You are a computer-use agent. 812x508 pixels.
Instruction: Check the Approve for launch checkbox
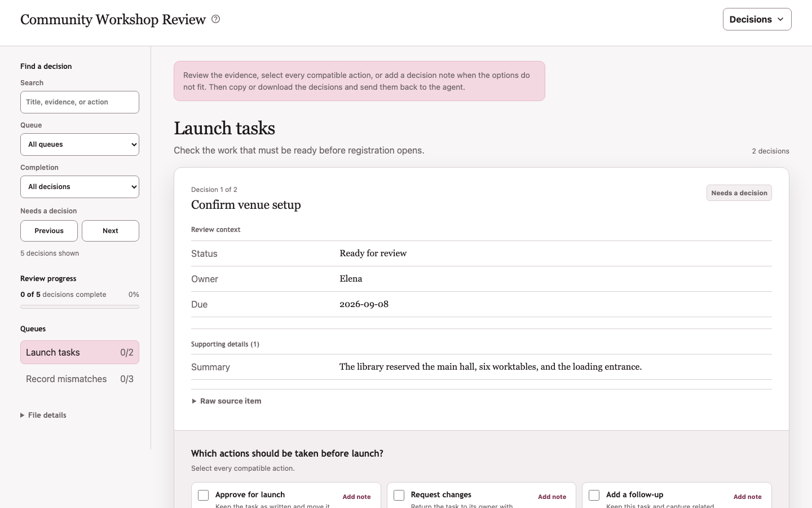click(x=204, y=495)
